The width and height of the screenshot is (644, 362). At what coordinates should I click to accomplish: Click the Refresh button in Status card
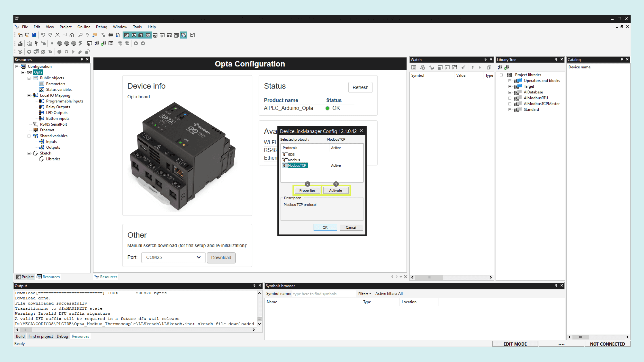tap(360, 87)
